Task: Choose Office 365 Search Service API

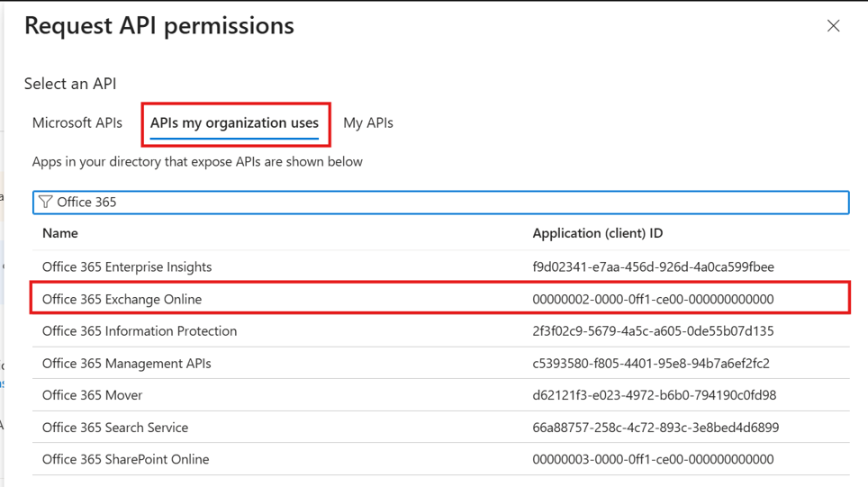Action: [440, 428]
